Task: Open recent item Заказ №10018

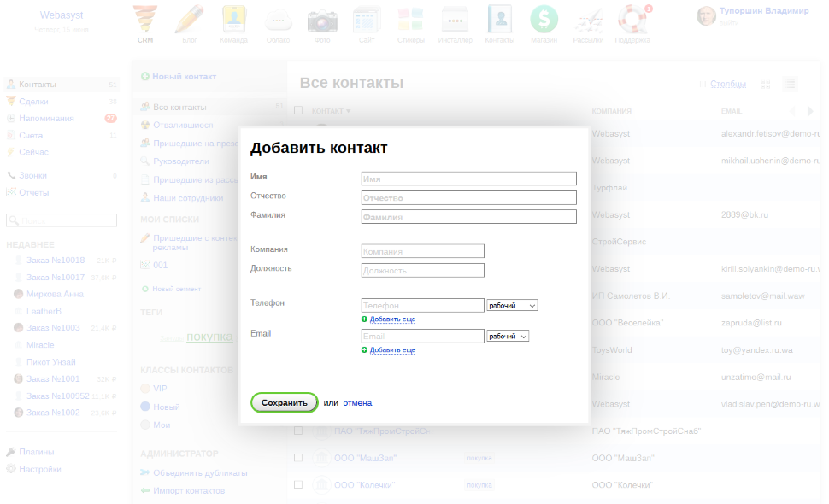Action: pyautogui.click(x=56, y=261)
